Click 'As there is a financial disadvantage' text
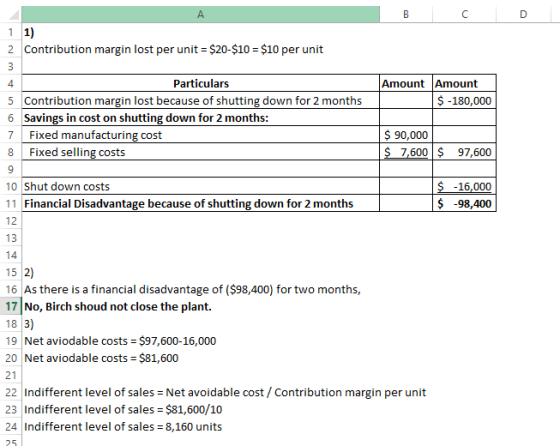 [192, 289]
